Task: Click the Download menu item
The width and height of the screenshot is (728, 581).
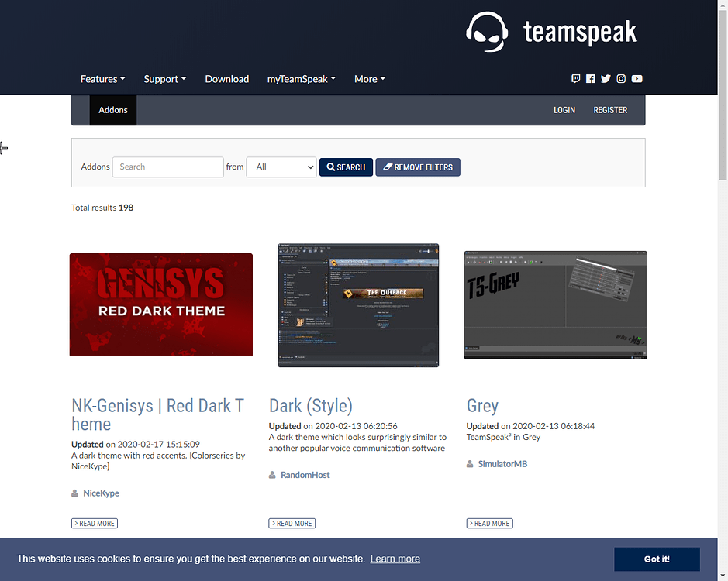Action: [226, 78]
